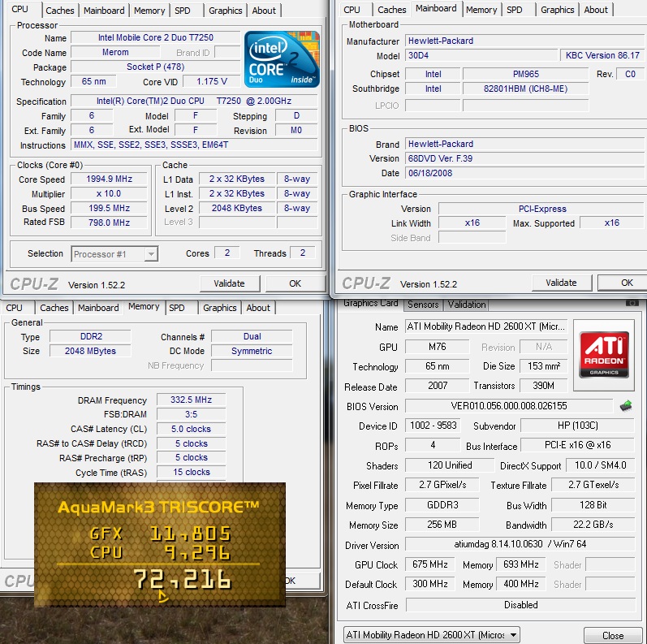Click the Level 2 2048 KBytes value

(x=237, y=208)
